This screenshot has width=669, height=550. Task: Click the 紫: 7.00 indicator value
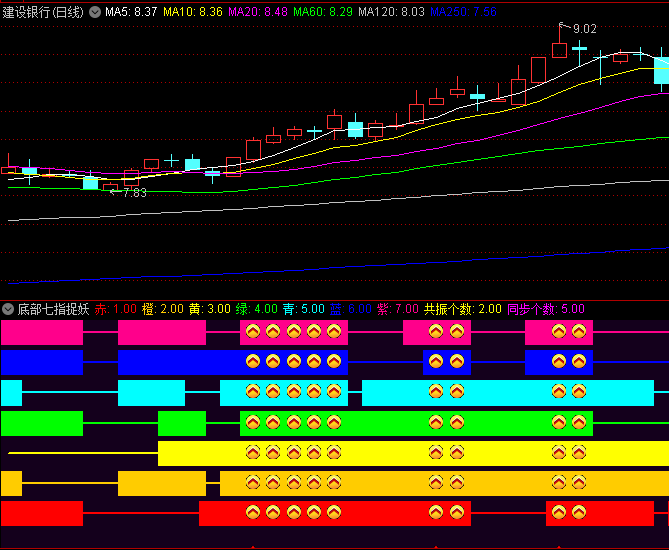pos(398,309)
